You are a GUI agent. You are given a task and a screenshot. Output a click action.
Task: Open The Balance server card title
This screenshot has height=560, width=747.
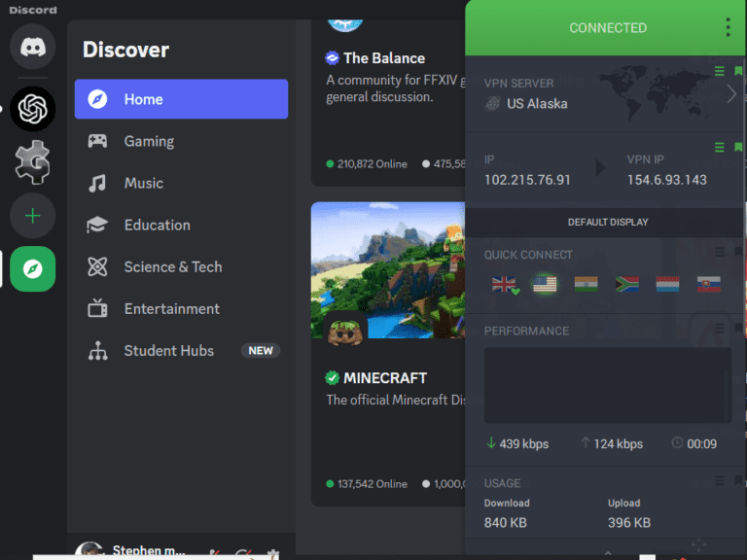click(384, 58)
